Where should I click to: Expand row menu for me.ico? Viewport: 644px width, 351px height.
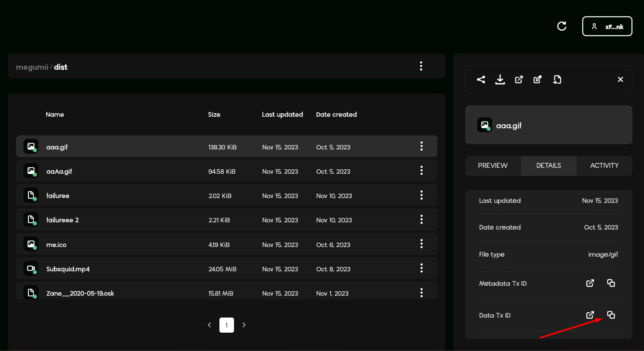coord(422,244)
